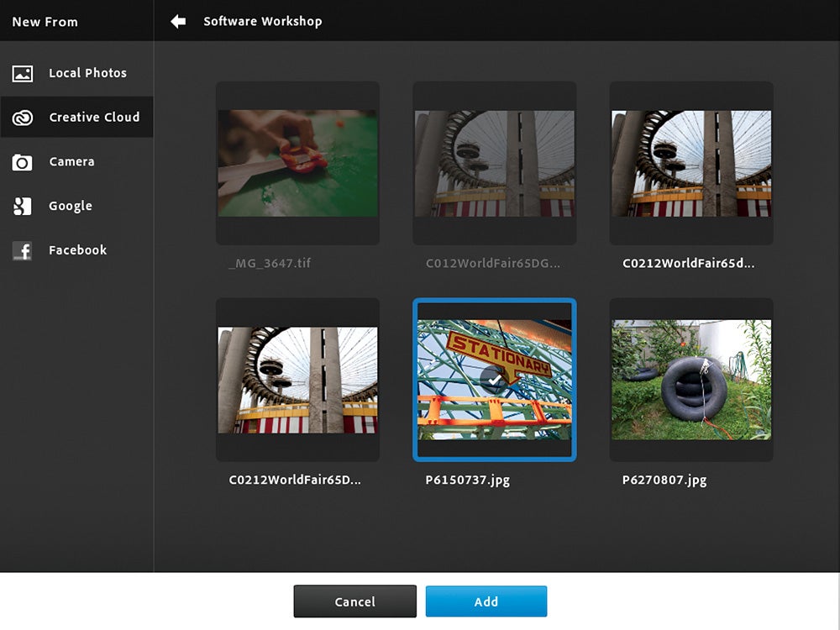
Task: Switch to the Camera source label
Action: click(x=71, y=161)
